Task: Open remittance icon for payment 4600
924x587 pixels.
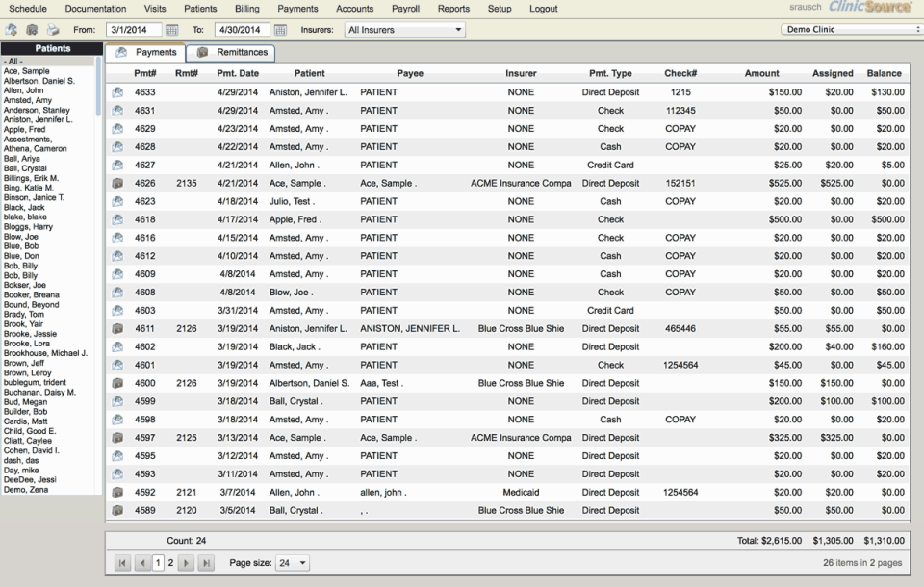Action: pos(117,383)
